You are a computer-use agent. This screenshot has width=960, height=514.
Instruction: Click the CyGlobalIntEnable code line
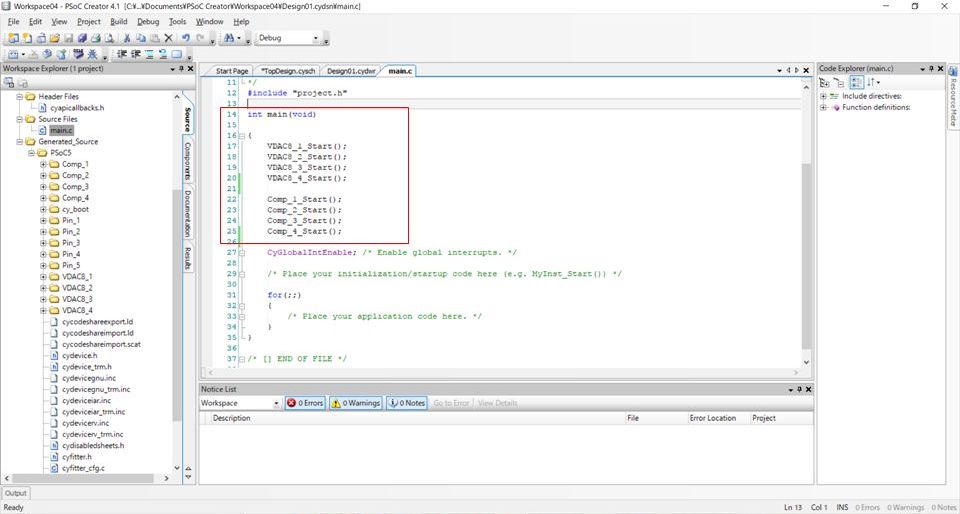tap(392, 252)
